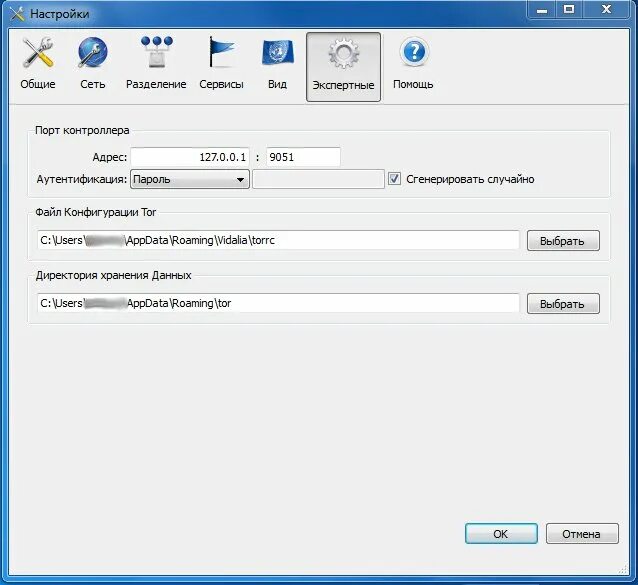Close the Настройки window
Viewport: 638px width, 585px height.
[x=606, y=10]
